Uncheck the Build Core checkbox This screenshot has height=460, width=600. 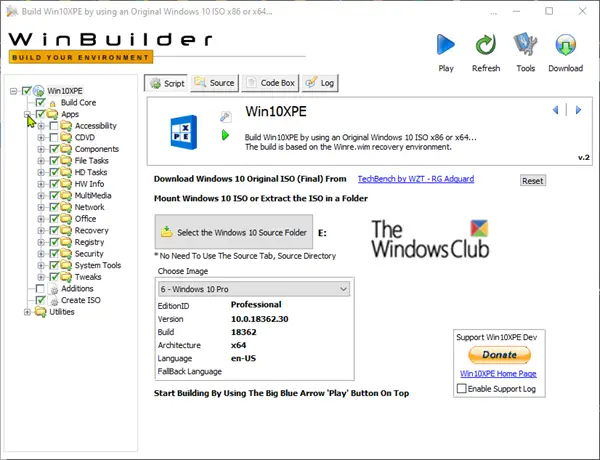pos(40,102)
